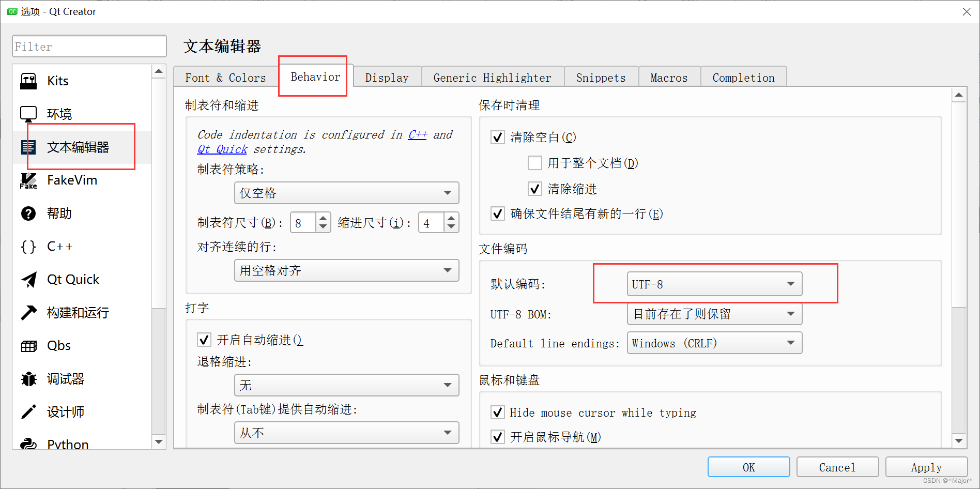Image resolution: width=980 pixels, height=489 pixels.
Task: Click inside the Filter input field
Action: coord(89,46)
